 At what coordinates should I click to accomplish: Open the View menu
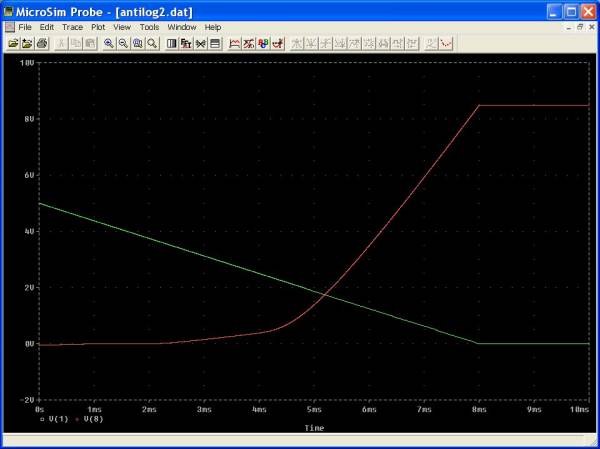[122, 27]
